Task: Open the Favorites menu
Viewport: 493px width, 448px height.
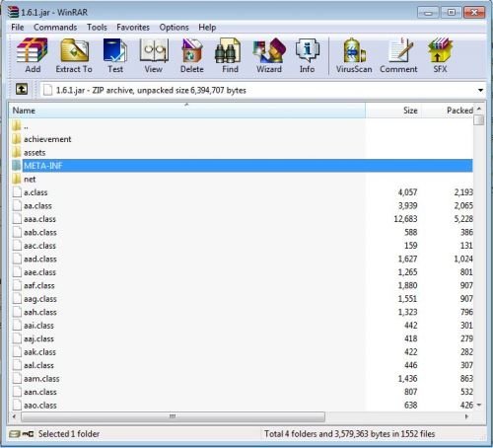Action: 133,28
